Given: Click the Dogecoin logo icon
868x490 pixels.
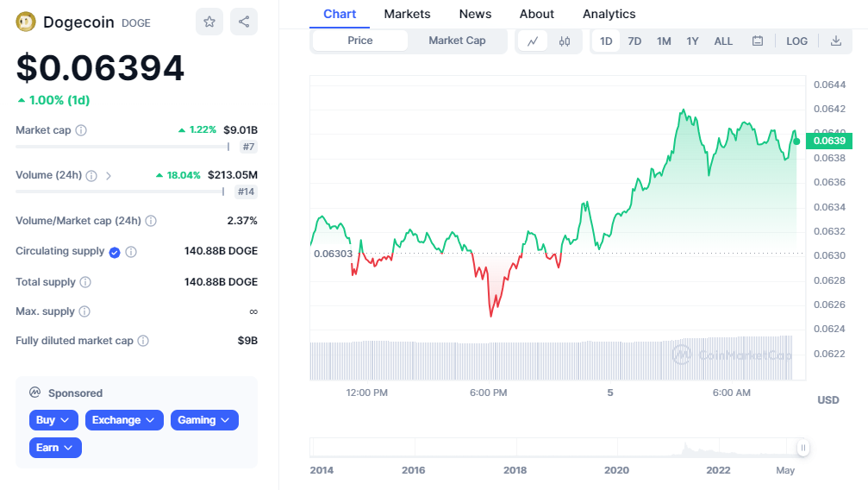Looking at the screenshot, I should (26, 22).
